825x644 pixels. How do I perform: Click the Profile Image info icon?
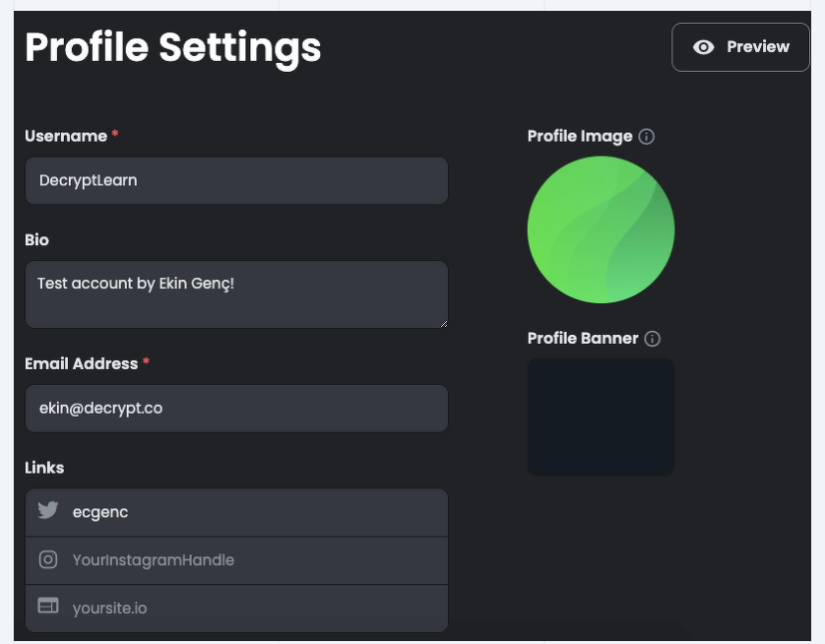tap(646, 137)
